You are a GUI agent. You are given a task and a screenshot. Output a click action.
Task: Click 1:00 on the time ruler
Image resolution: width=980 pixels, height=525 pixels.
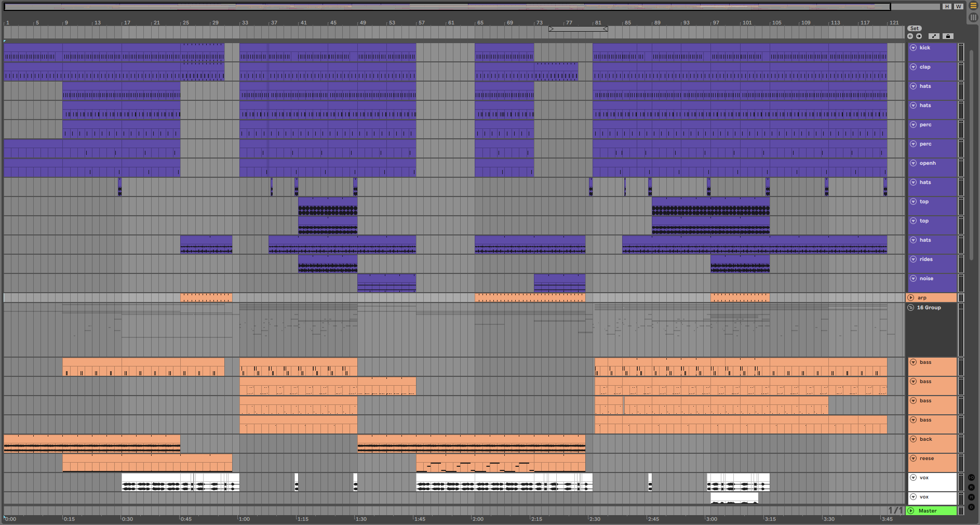click(x=244, y=519)
